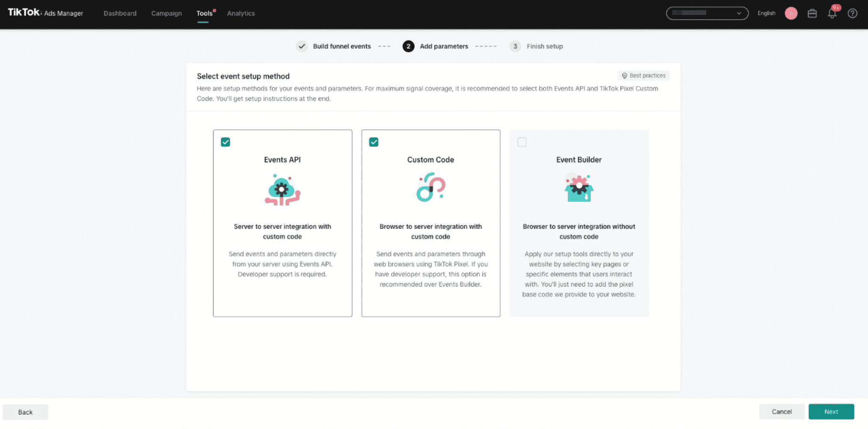Expand the account selector dropdown
Viewport: 868px width, 429px height.
pos(707,13)
